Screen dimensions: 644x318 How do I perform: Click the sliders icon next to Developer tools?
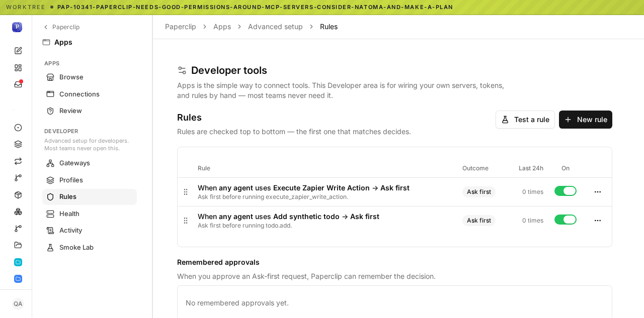pos(182,70)
